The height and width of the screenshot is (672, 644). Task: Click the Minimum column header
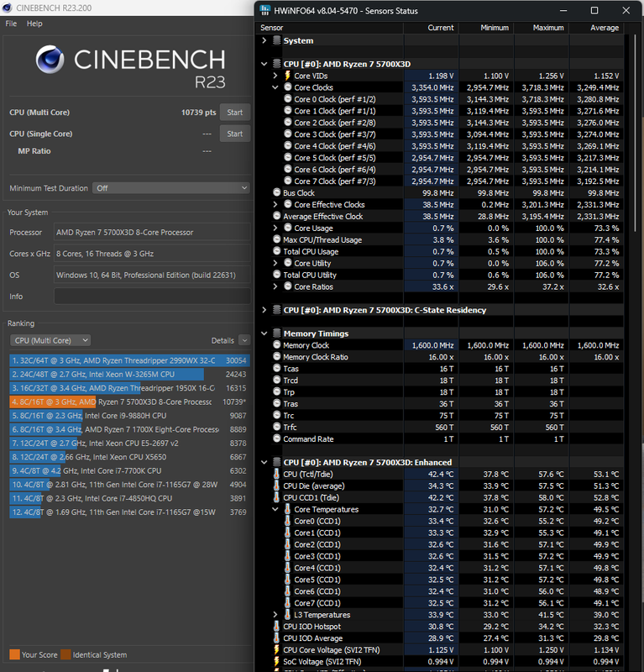click(486, 28)
